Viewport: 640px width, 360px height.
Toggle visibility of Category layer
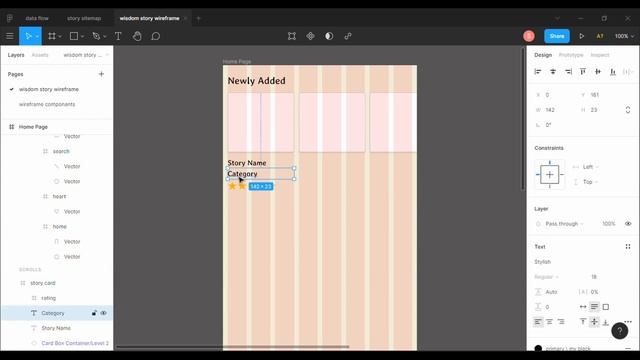tap(104, 313)
